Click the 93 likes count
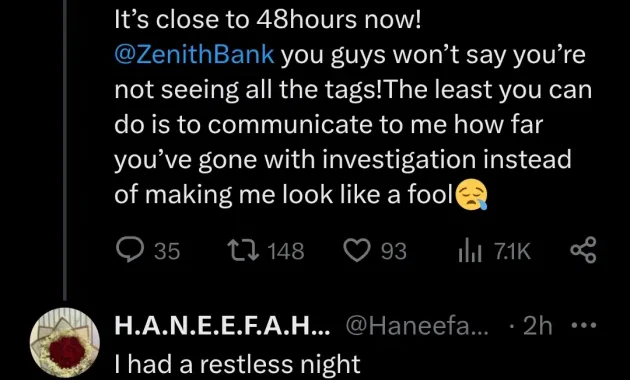This screenshot has height=380, width=630. pyautogui.click(x=393, y=252)
